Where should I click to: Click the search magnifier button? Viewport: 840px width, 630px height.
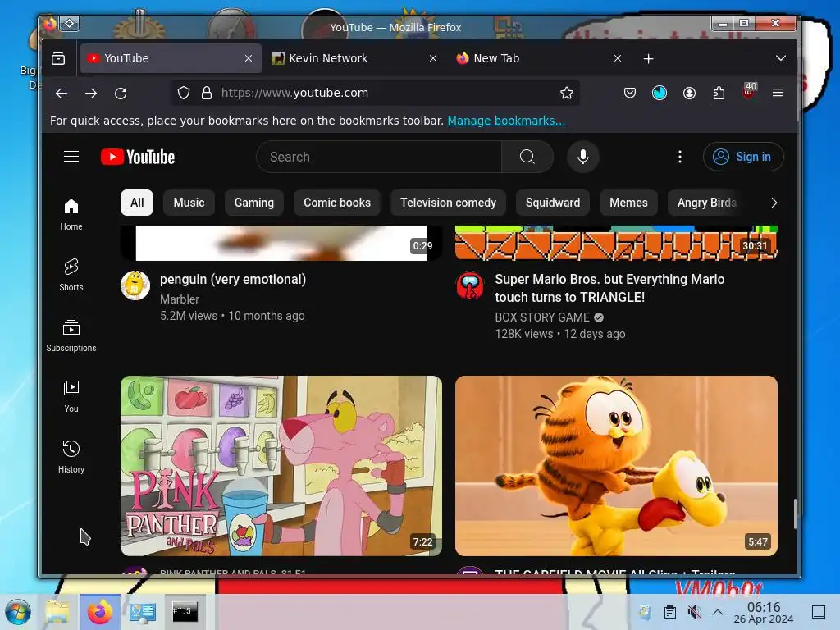527,157
